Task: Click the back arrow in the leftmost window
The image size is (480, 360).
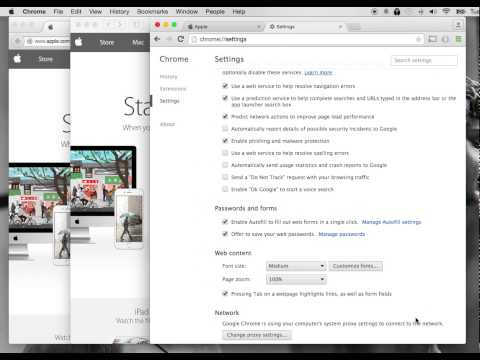Action: 17,41
